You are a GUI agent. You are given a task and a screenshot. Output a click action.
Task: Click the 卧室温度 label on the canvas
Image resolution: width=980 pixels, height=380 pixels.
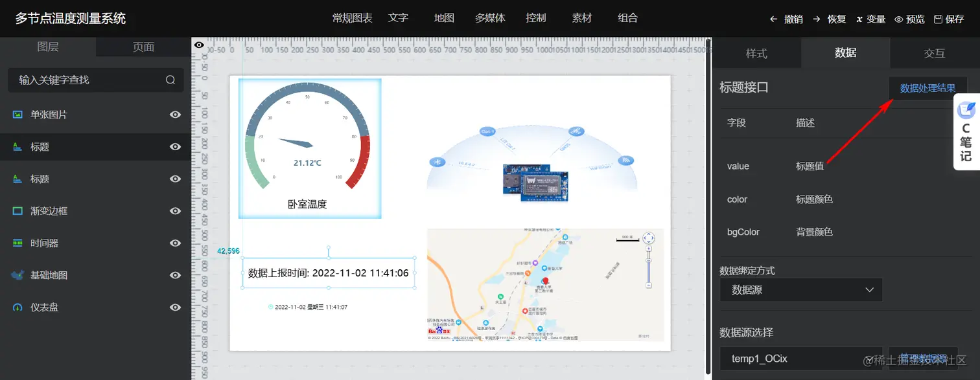coord(307,205)
